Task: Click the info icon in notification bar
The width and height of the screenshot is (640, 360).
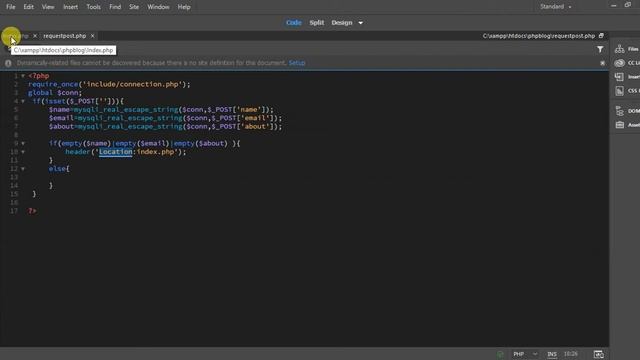Action: [8, 63]
